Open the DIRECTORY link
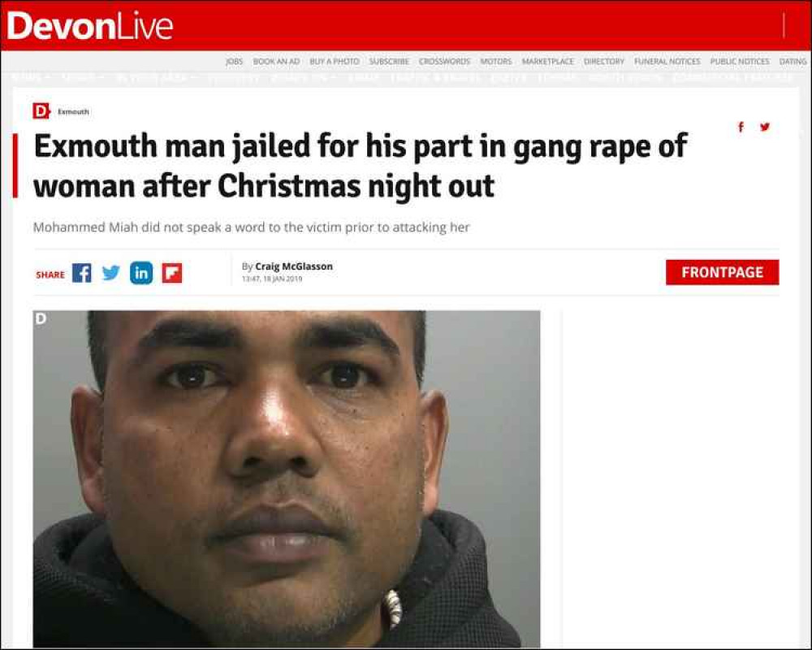 tap(604, 61)
